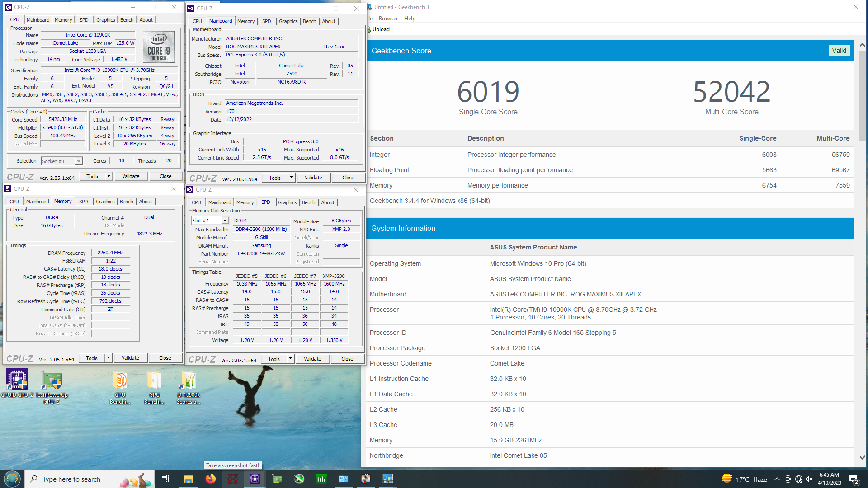Click the Windows Start button

pyautogui.click(x=12, y=479)
